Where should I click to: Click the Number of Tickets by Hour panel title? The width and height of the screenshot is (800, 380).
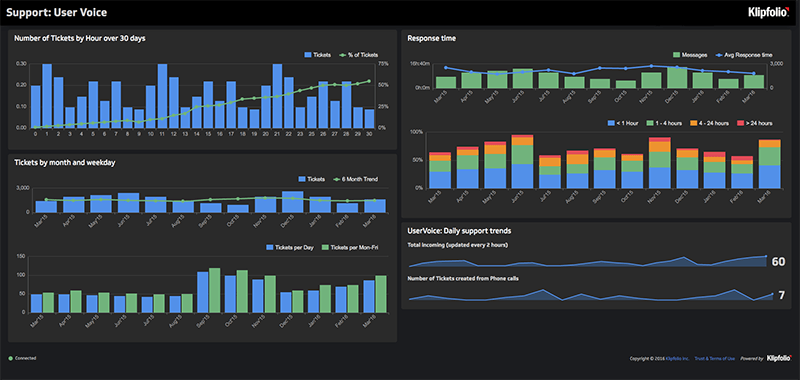pos(81,38)
